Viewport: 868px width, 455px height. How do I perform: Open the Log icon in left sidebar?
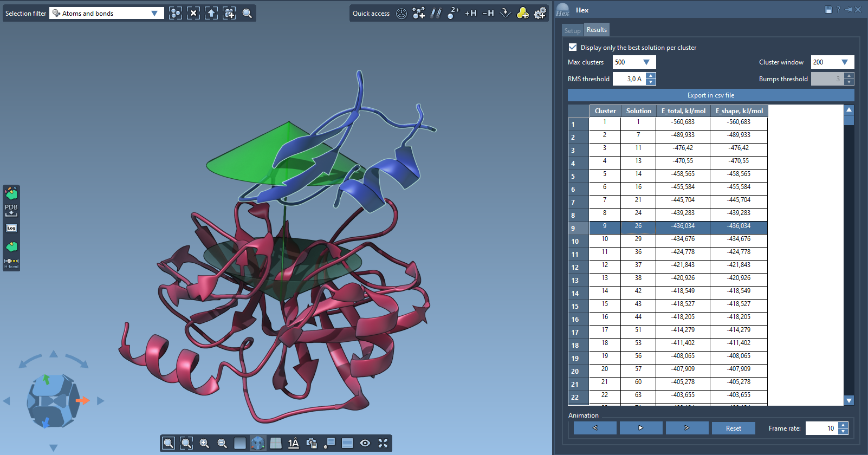[x=11, y=228]
